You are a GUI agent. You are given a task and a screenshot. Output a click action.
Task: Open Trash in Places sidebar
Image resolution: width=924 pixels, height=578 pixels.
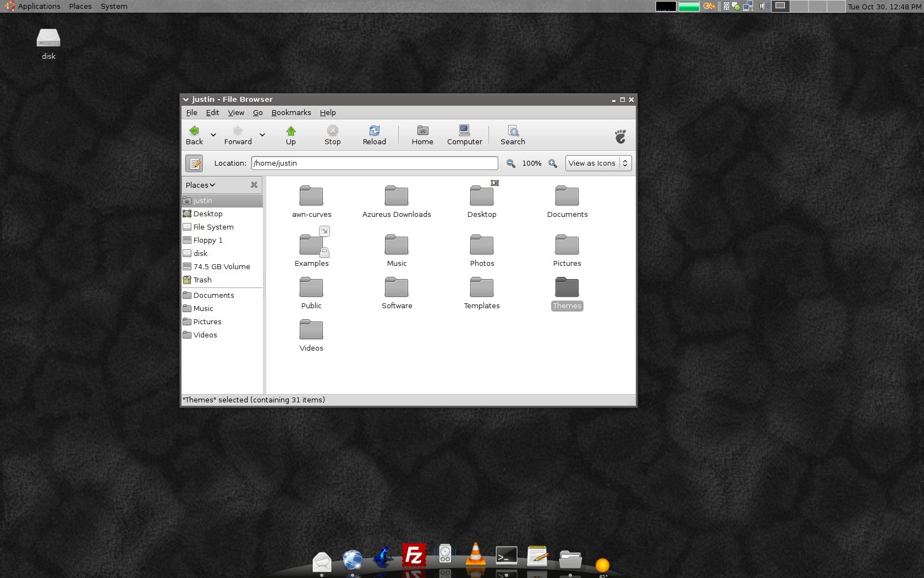tap(222, 280)
